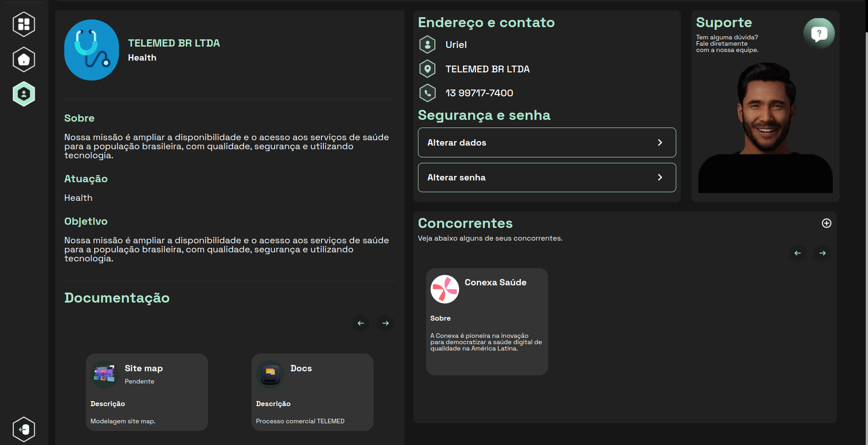Click the Site map card icon

tap(104, 374)
